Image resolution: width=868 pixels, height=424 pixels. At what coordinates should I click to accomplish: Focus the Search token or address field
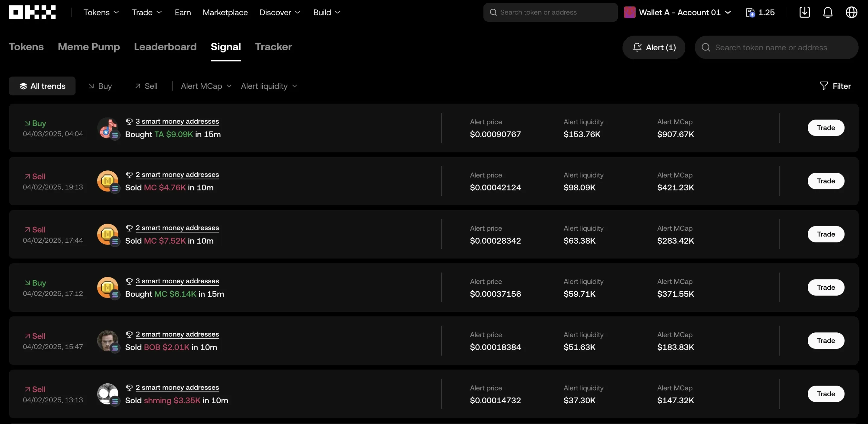[551, 12]
